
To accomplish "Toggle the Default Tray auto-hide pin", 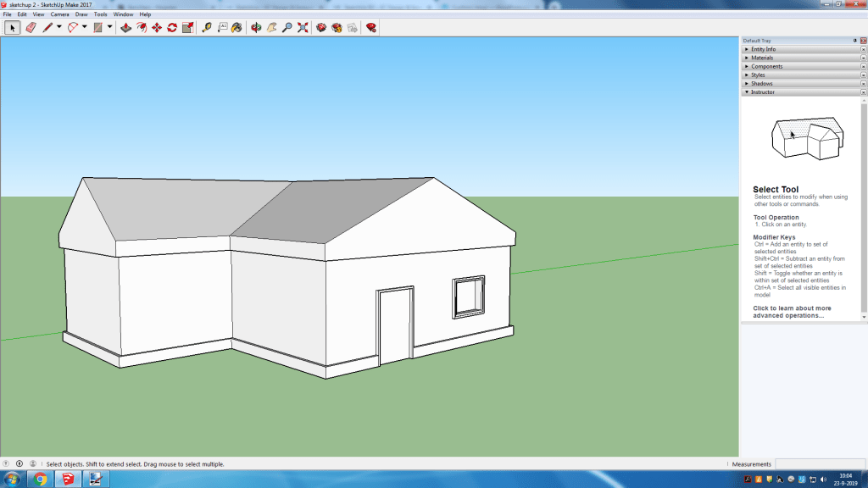I will coord(854,41).
